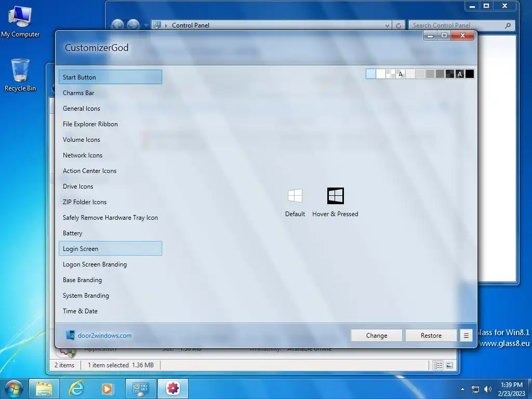Go to Network Icons category
Image resolution: width=532 pixels, height=399 pixels.
click(x=110, y=155)
